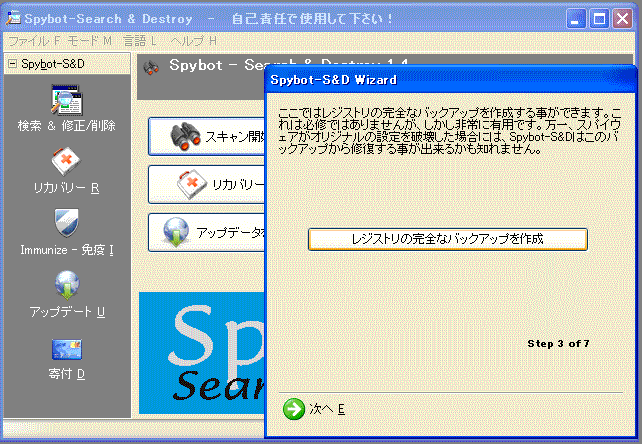Click the 検索 & 修正/削除 sidebar icon
Image resolution: width=642 pixels, height=444 pixels.
[x=67, y=100]
